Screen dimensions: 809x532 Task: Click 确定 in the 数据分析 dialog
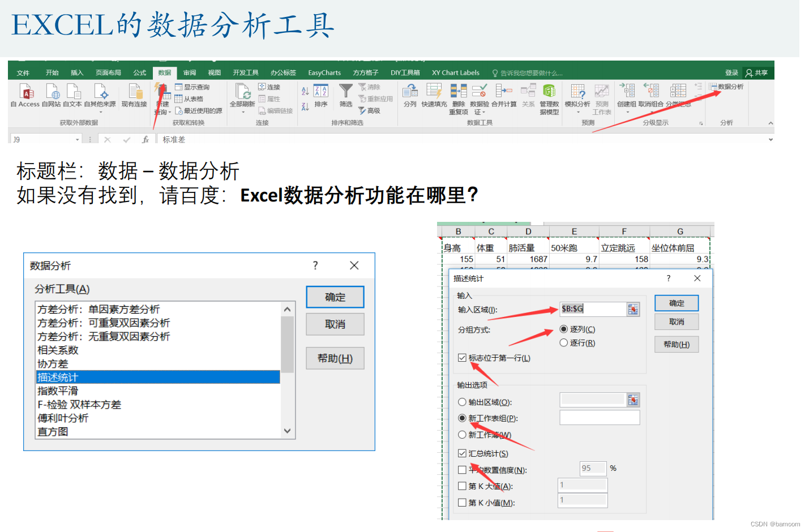(335, 297)
